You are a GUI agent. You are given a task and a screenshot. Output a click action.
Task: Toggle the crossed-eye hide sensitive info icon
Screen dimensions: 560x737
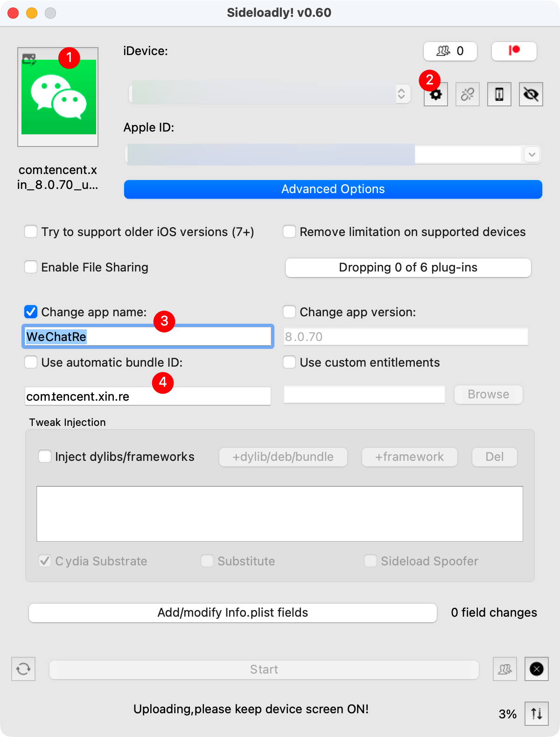(x=531, y=95)
